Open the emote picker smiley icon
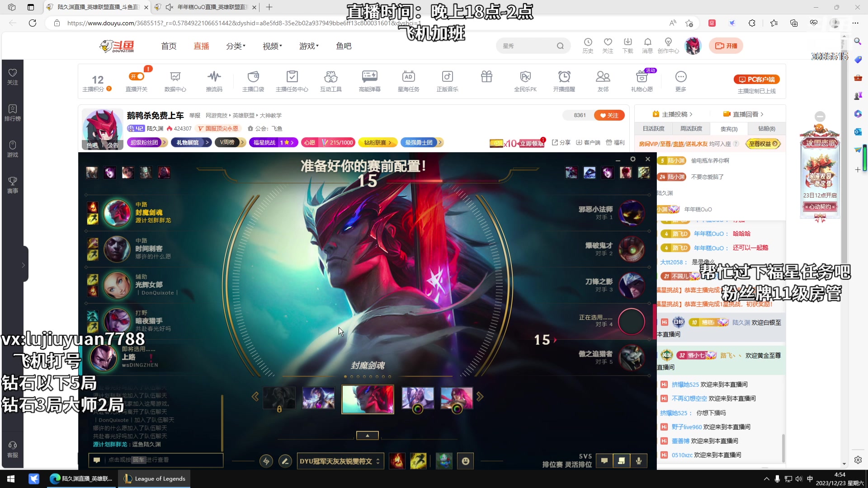The width and height of the screenshot is (868, 488). point(465,461)
